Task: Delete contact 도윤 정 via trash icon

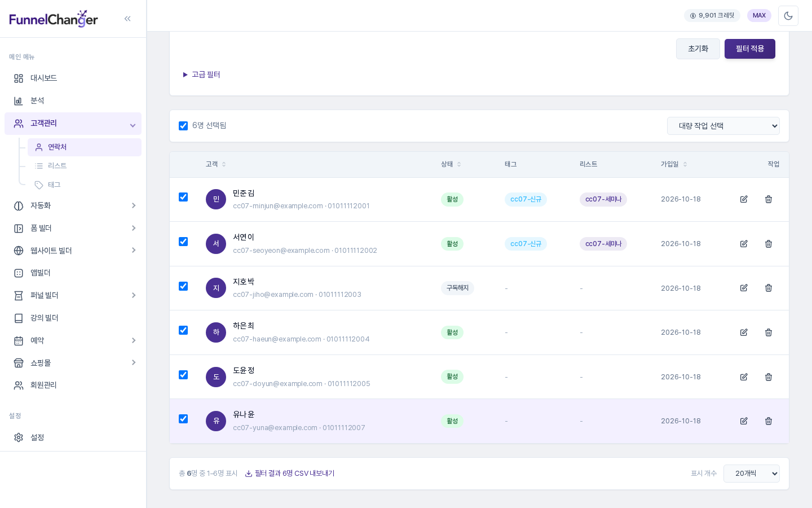Action: [769, 377]
